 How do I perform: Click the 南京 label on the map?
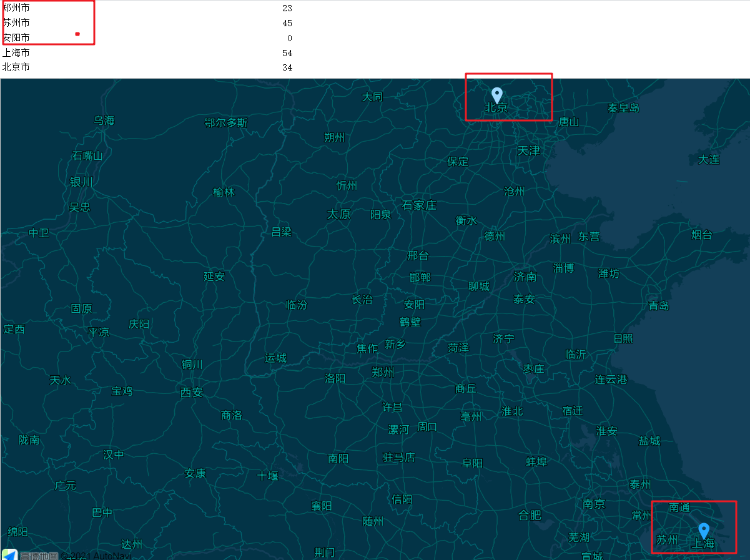pyautogui.click(x=594, y=504)
